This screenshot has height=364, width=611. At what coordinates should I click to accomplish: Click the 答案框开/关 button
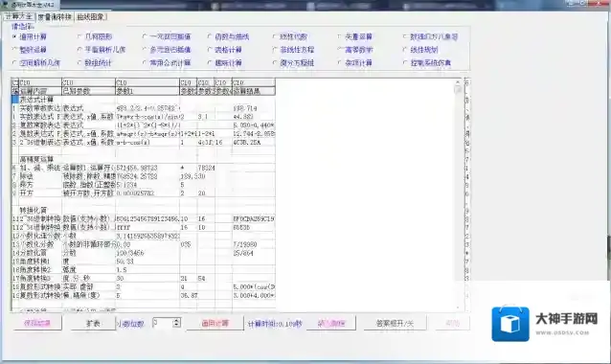point(395,323)
